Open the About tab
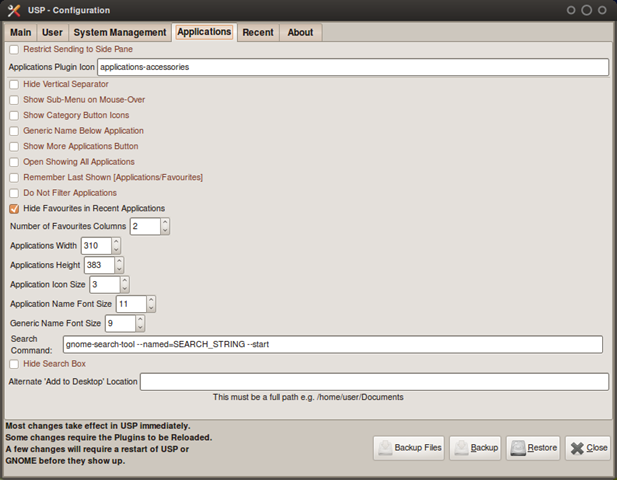The width and height of the screenshot is (617, 480). pyautogui.click(x=300, y=32)
